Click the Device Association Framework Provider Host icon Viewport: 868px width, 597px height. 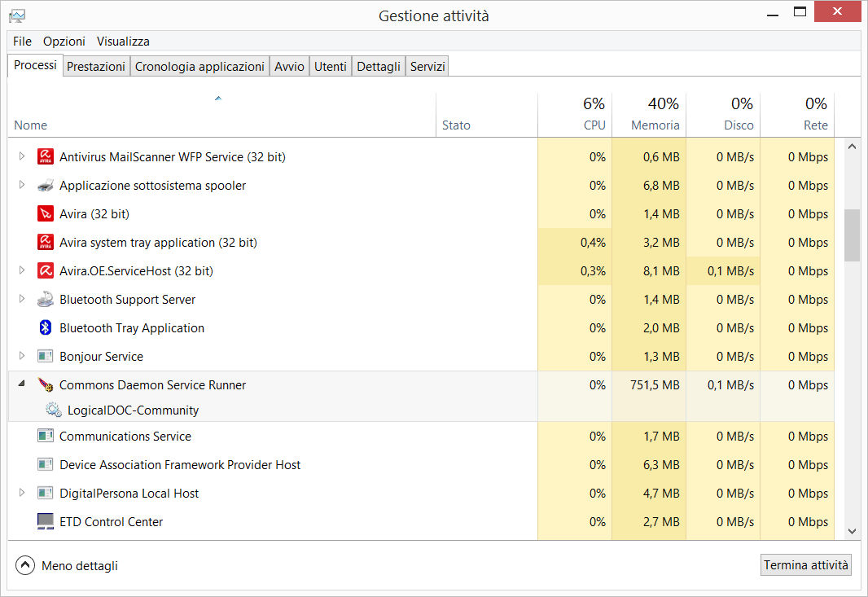tap(46, 464)
